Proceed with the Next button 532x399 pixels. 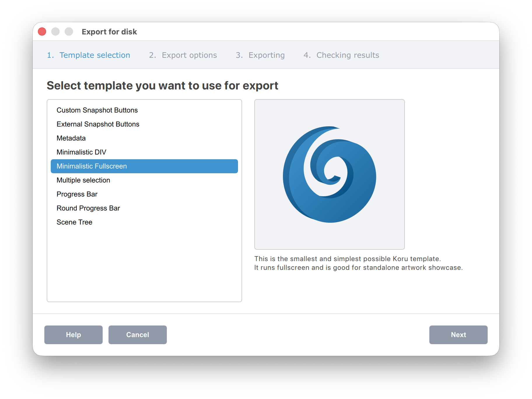point(459,335)
